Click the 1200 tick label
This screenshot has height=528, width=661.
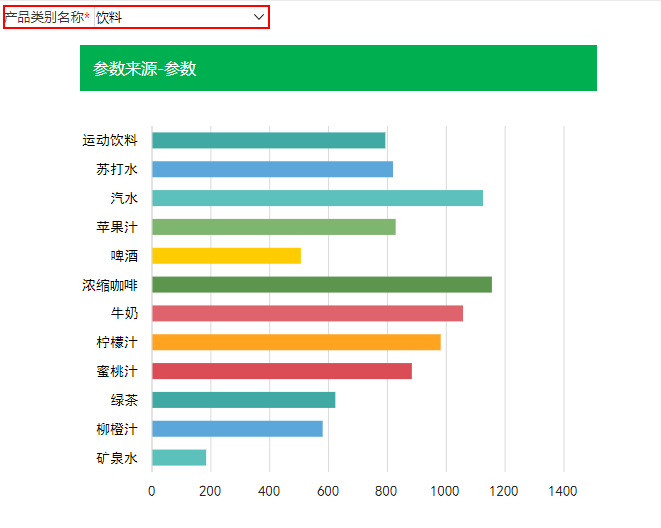(x=504, y=491)
